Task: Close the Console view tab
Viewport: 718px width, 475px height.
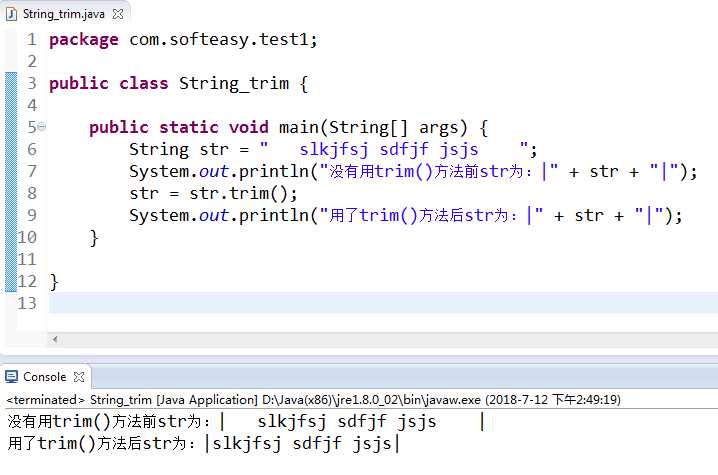Action: point(79,377)
